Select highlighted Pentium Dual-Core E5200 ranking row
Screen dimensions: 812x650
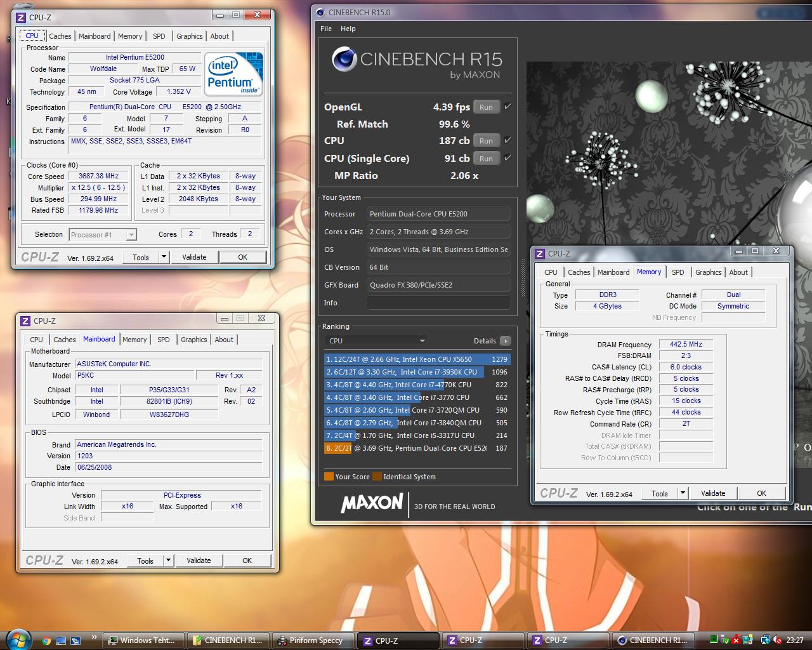point(416,448)
